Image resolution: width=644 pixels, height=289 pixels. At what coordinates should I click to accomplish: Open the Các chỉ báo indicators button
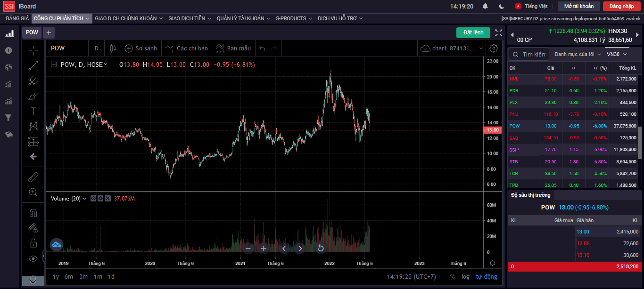click(187, 48)
